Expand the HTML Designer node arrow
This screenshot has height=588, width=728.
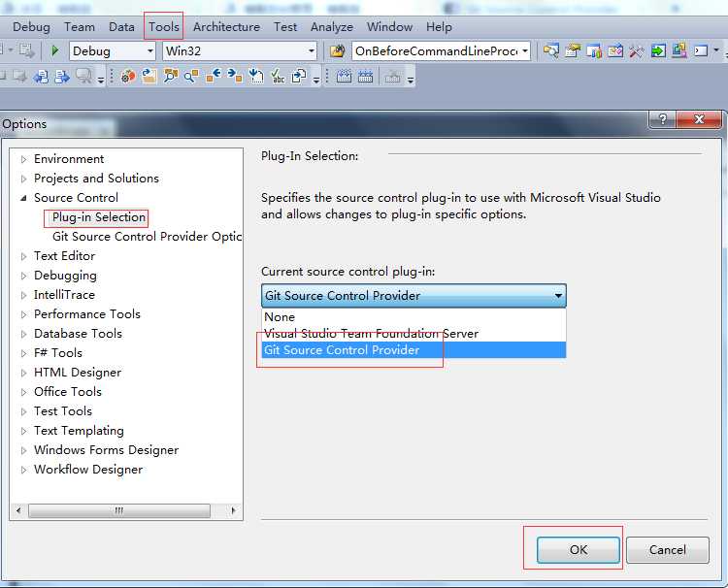click(x=23, y=373)
